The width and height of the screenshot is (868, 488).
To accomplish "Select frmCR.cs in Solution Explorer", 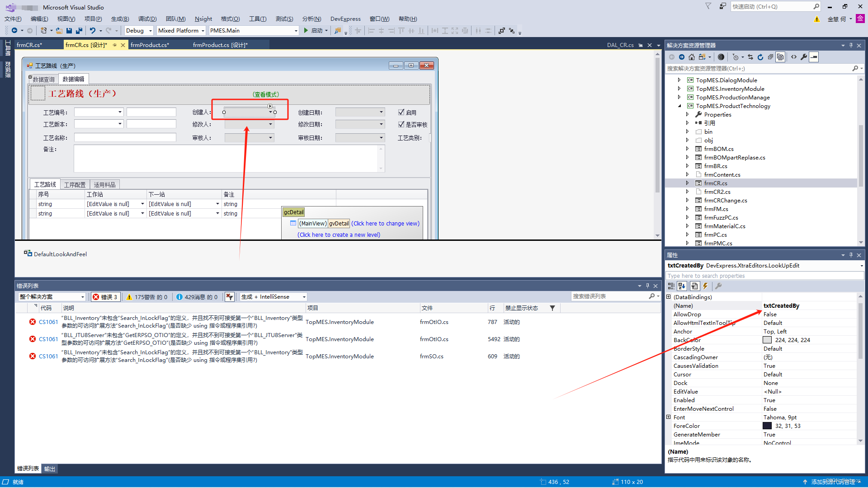I will point(715,183).
